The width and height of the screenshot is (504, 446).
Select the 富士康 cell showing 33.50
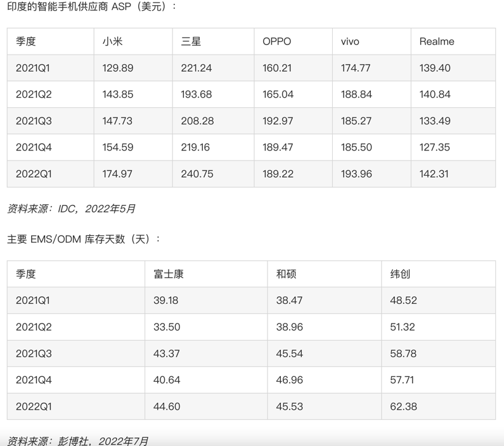[x=167, y=327]
